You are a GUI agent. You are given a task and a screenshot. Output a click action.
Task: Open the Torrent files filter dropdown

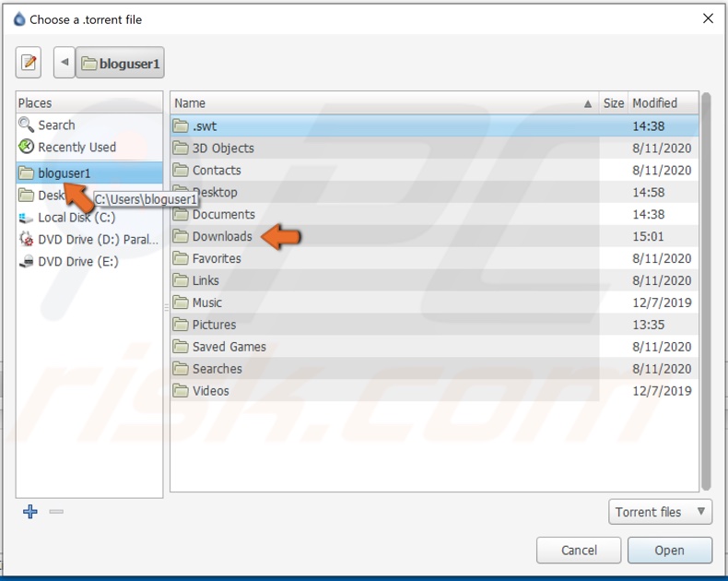(x=660, y=512)
